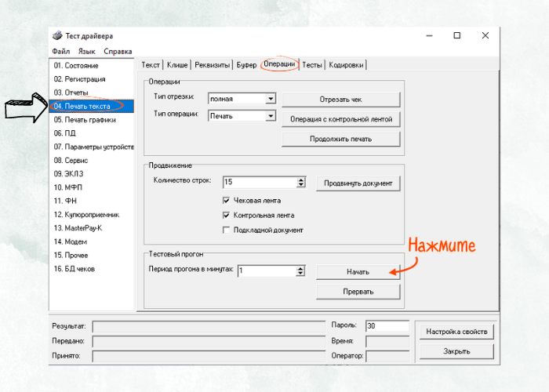Minimize the Тест драйвера window
Screen dimensions: 549x392
coord(429,35)
